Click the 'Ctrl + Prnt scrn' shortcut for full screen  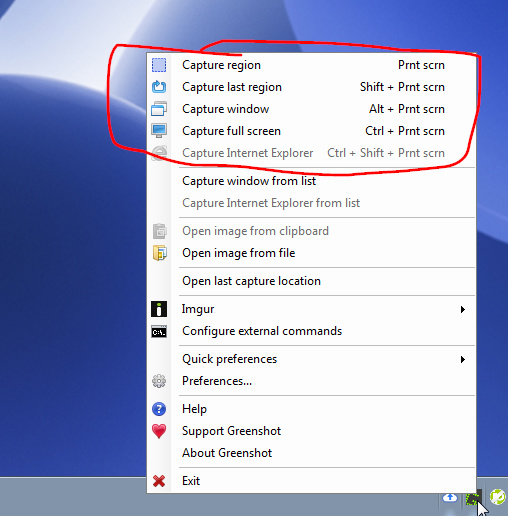(x=405, y=131)
